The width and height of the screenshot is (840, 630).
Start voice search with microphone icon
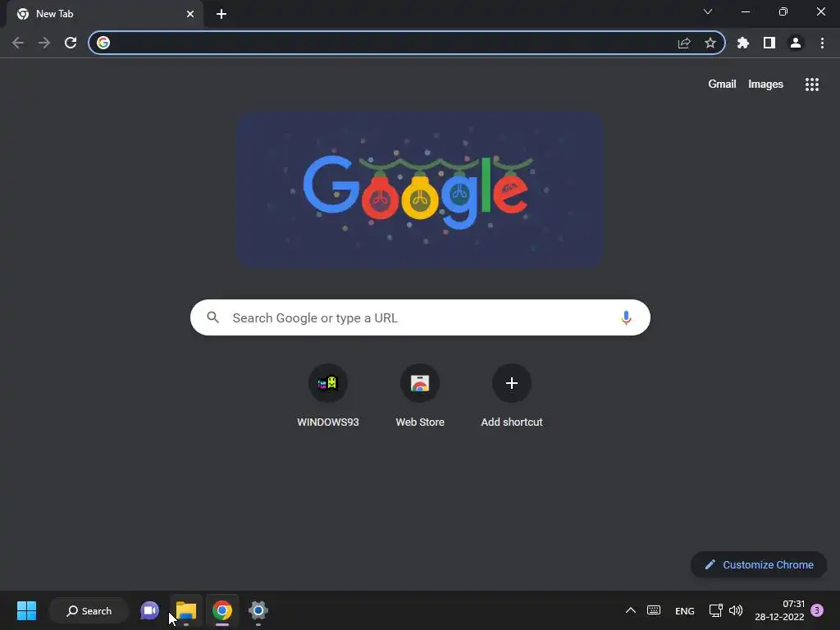(626, 317)
